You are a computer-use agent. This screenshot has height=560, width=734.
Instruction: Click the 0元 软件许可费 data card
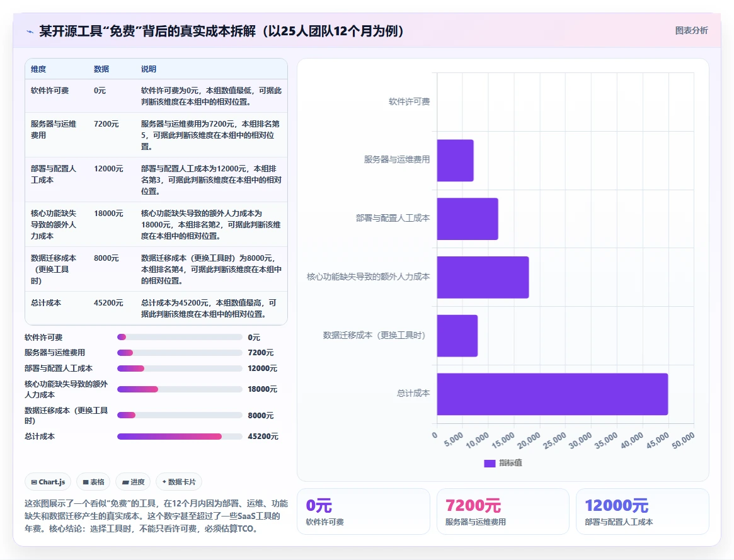coord(364,511)
